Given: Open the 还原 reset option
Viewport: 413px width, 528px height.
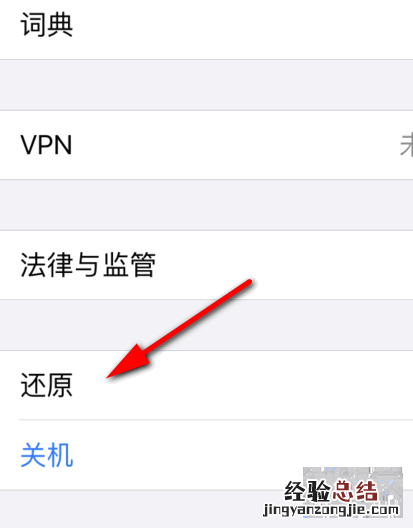Looking at the screenshot, I should (x=206, y=385).
